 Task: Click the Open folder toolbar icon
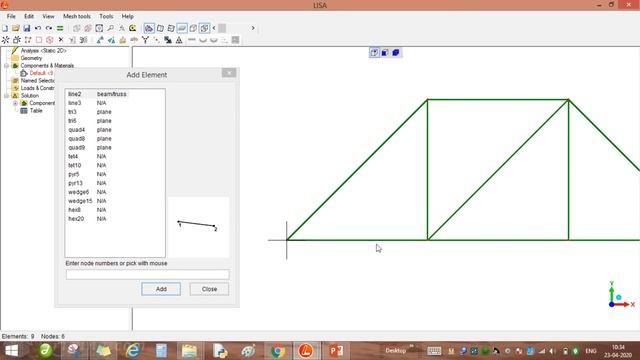16,28
